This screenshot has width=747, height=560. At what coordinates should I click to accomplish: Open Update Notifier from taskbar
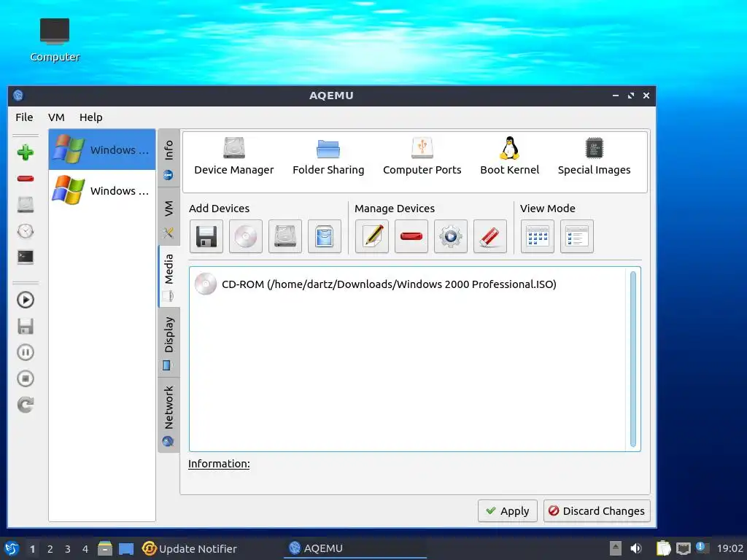tap(190, 548)
